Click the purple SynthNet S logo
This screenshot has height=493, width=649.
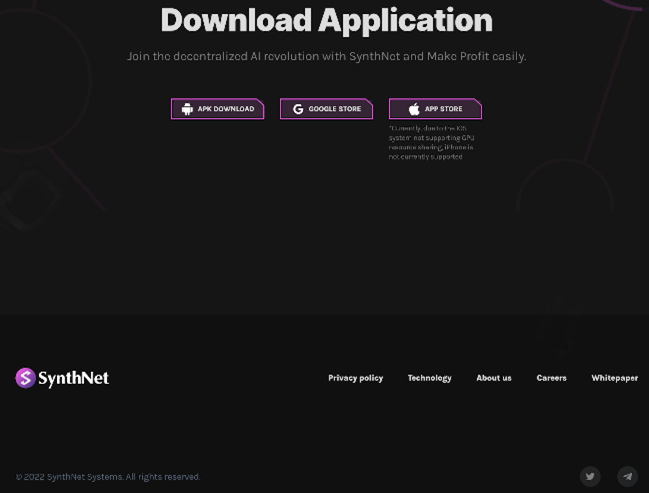coord(25,378)
